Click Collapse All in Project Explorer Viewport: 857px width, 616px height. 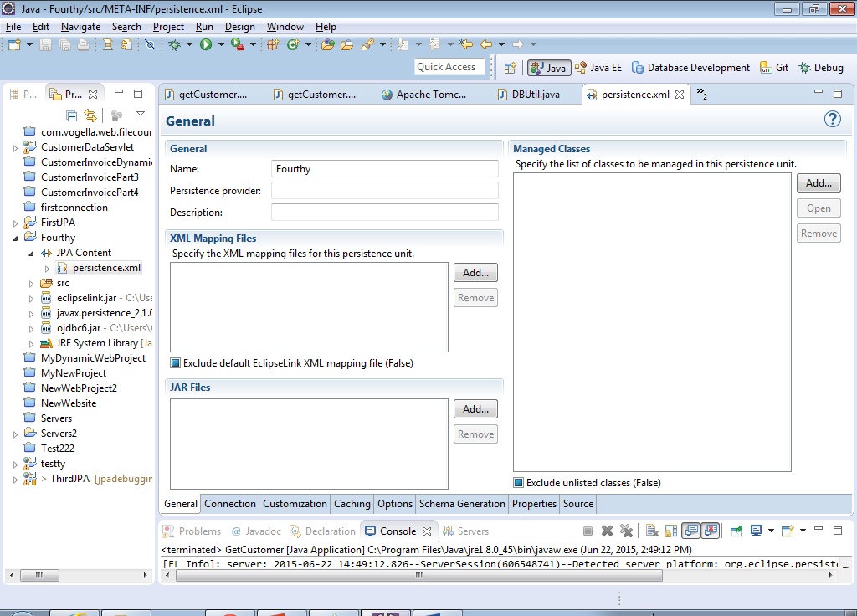click(72, 116)
